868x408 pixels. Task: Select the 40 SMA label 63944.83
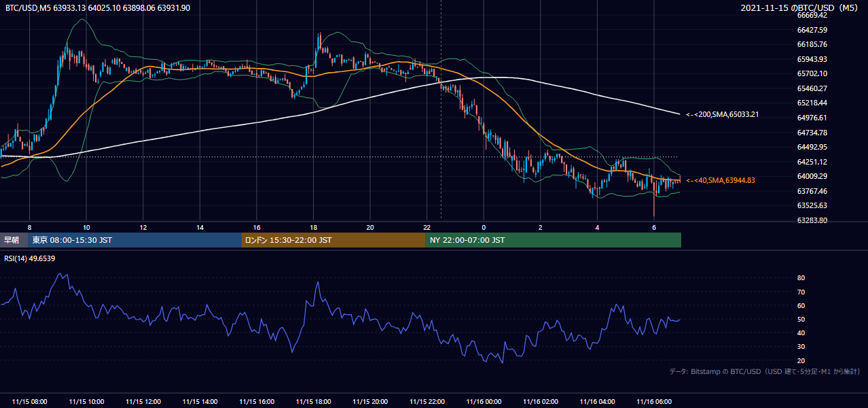tap(720, 180)
